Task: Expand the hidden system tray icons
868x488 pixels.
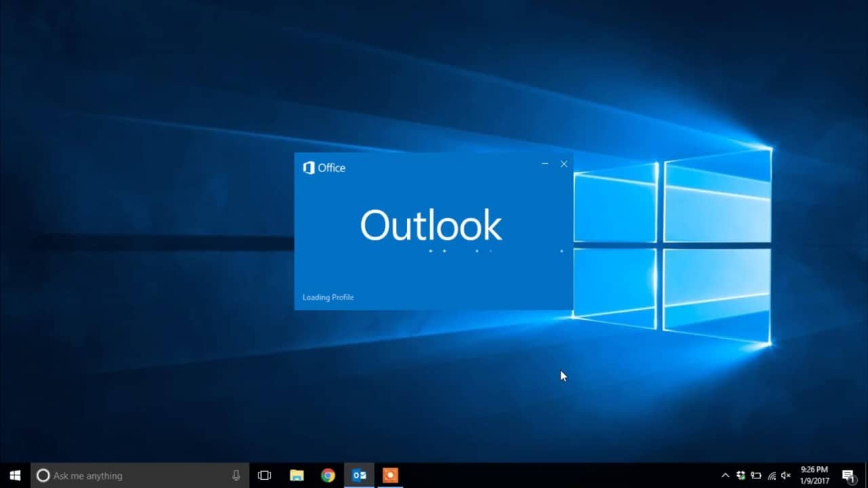Action: tap(726, 475)
